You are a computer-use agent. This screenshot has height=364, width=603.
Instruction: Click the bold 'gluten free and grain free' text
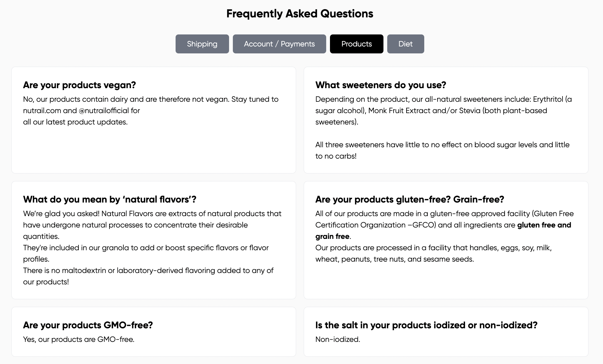coord(544,225)
